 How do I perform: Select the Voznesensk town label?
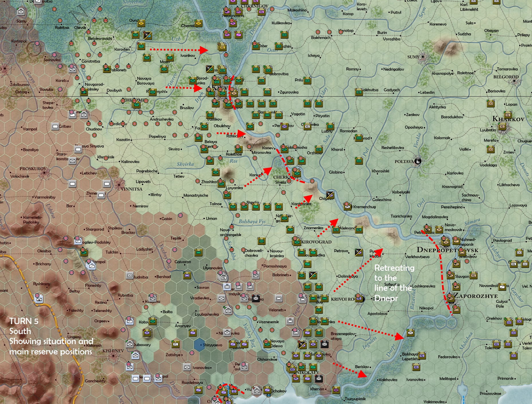268,322
